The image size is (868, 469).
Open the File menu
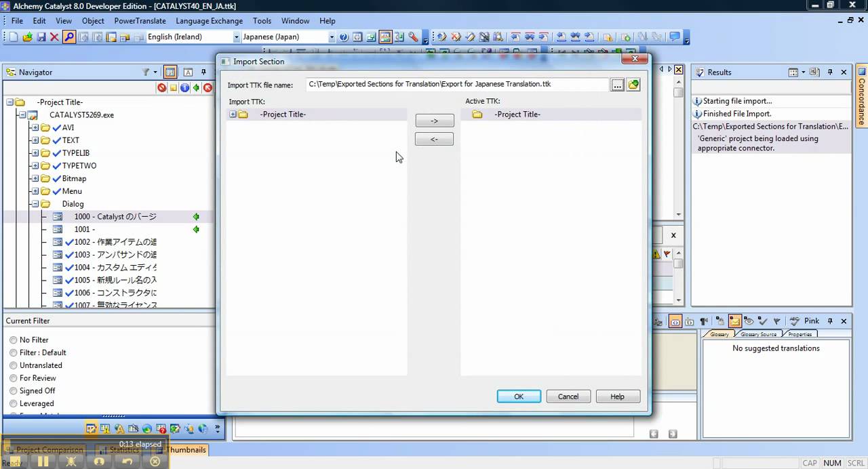[17, 21]
